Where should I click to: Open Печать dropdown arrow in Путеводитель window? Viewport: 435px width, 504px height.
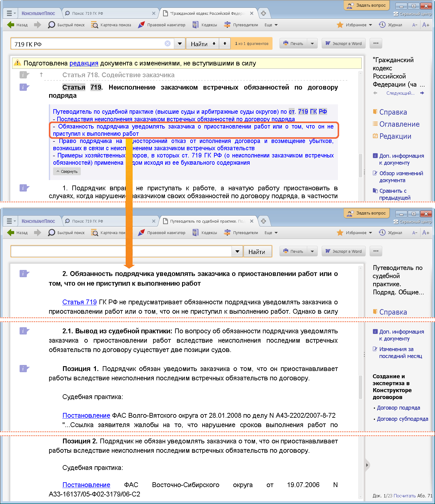click(312, 251)
